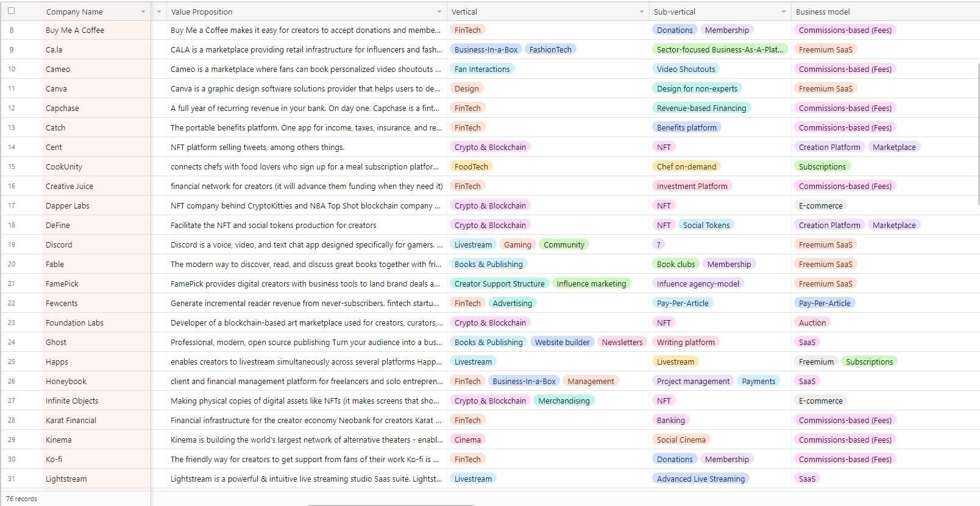This screenshot has width=980, height=506.
Task: Click the Subscriptions tag in CookUnity row
Action: (x=822, y=166)
